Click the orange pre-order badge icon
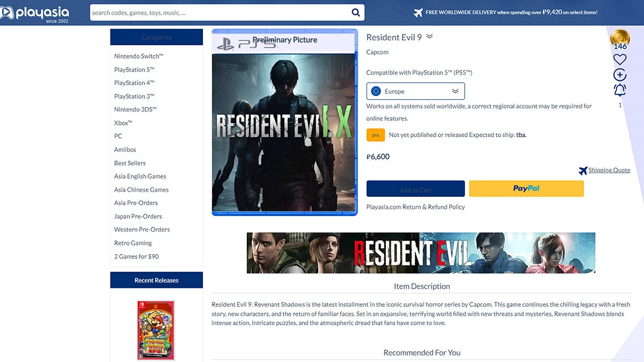This screenshot has height=362, width=644. (x=376, y=135)
